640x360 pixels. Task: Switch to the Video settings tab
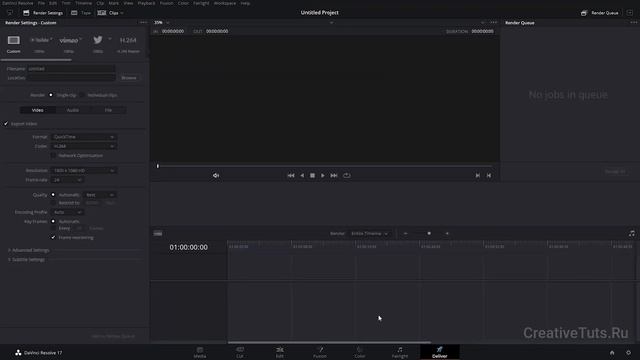(38, 110)
